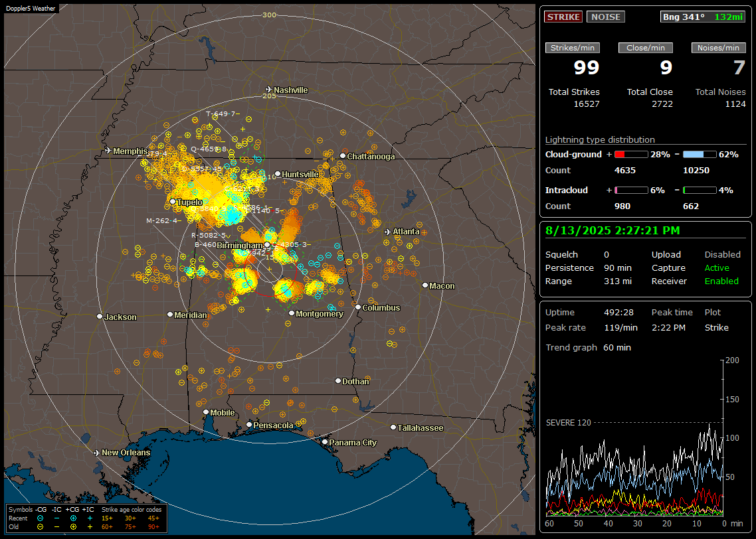Click the NOISE indicator button
This screenshot has width=756, height=539.
(x=606, y=17)
